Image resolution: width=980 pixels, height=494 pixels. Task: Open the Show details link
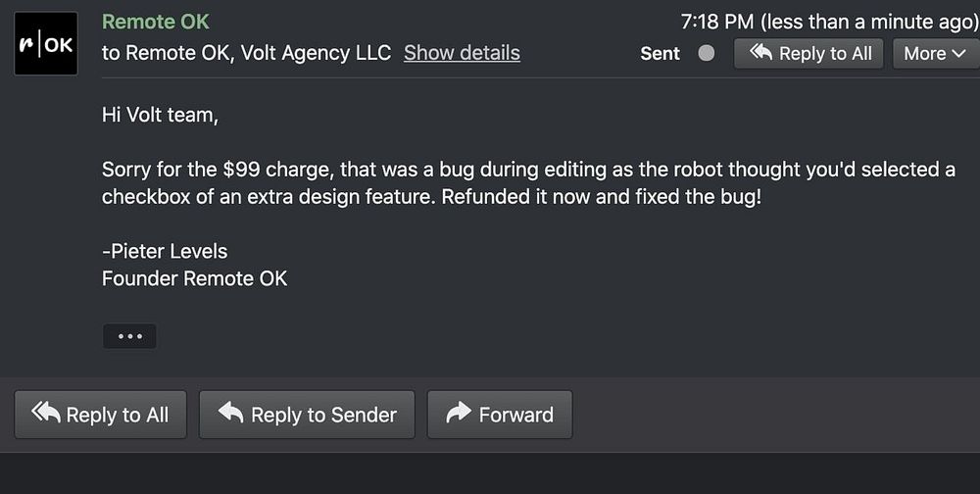click(x=462, y=53)
